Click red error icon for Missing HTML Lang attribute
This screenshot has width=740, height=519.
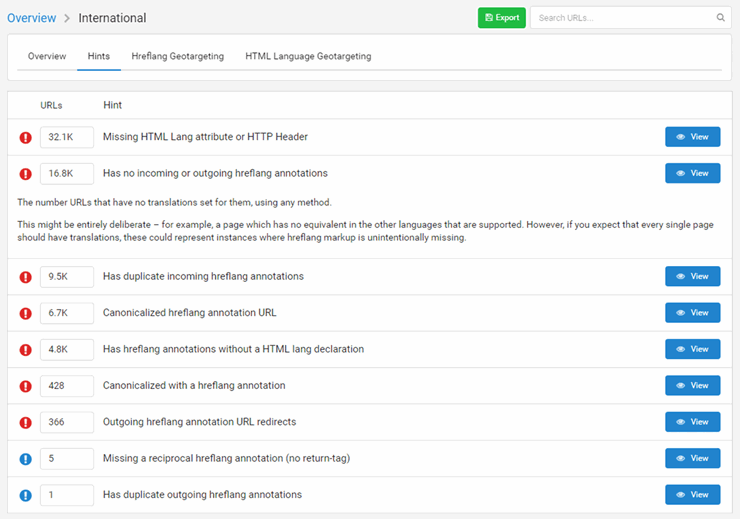pyautogui.click(x=26, y=137)
